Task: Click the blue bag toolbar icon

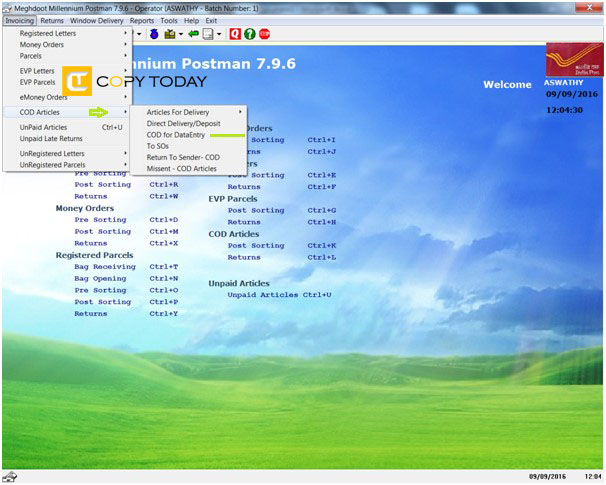Action: click(154, 34)
